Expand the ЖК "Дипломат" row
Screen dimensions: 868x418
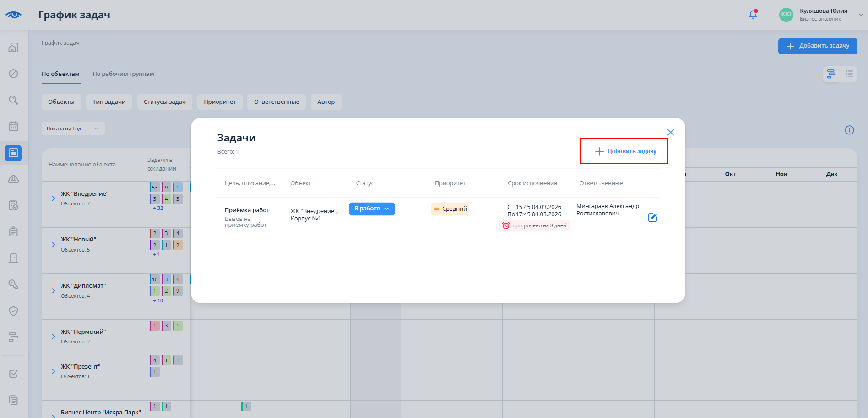(x=54, y=291)
